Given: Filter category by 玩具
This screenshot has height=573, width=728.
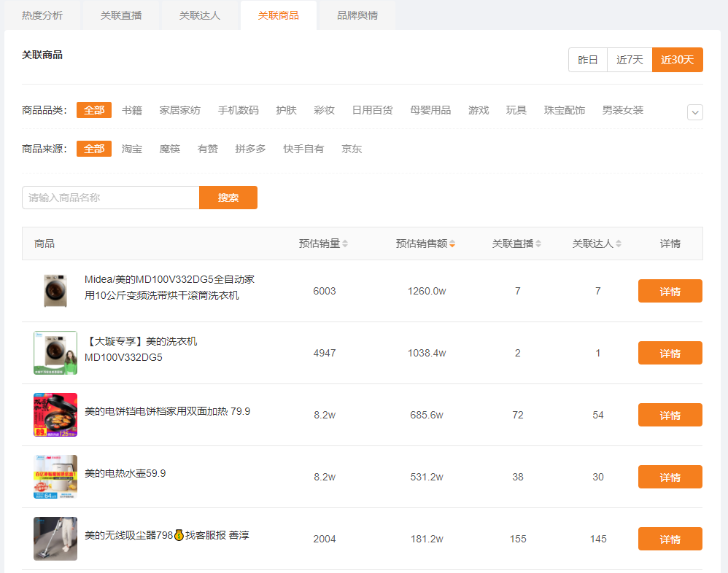Looking at the screenshot, I should coord(516,110).
